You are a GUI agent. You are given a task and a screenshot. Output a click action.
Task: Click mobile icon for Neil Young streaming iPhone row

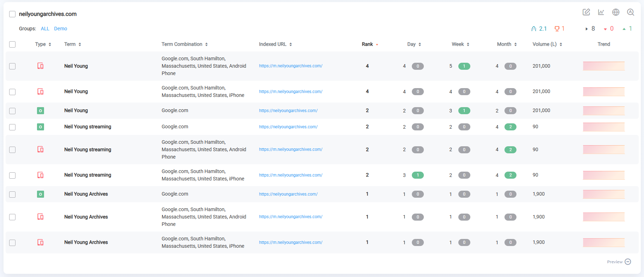tap(41, 175)
